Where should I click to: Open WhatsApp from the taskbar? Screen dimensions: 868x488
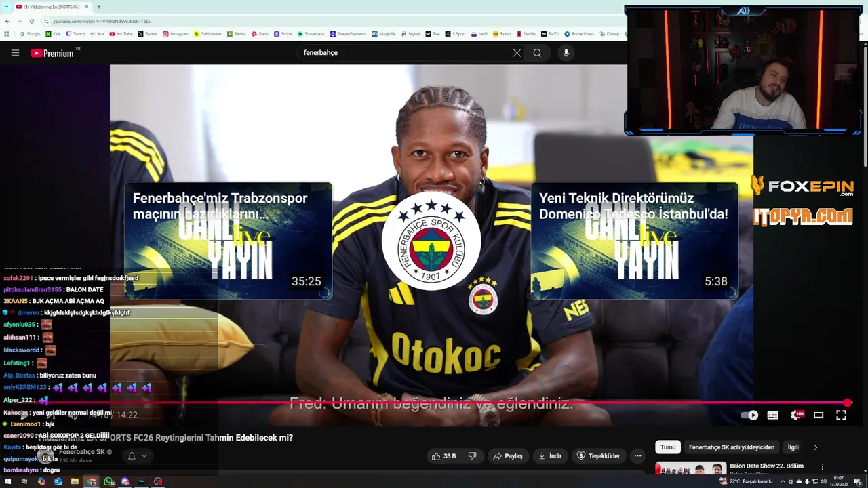(108, 481)
